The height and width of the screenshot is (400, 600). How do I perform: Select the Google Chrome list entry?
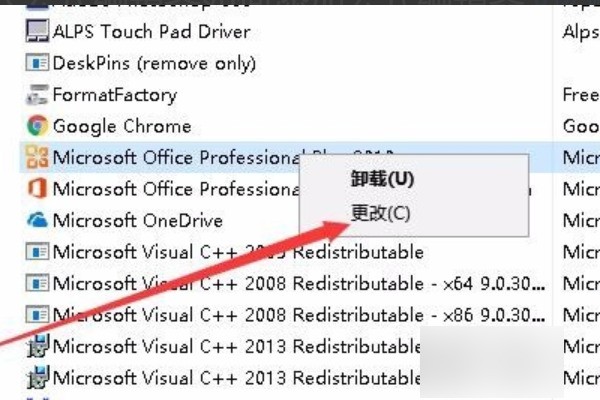coord(122,126)
